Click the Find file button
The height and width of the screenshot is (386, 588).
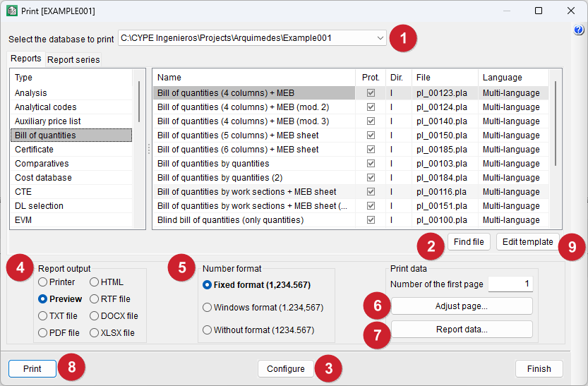point(469,242)
